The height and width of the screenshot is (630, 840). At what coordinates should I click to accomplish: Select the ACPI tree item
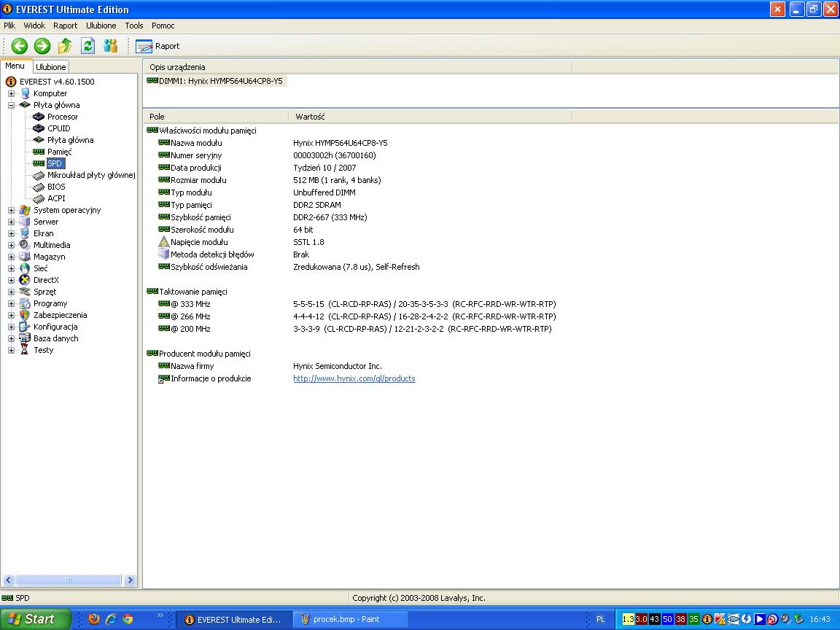[x=56, y=198]
